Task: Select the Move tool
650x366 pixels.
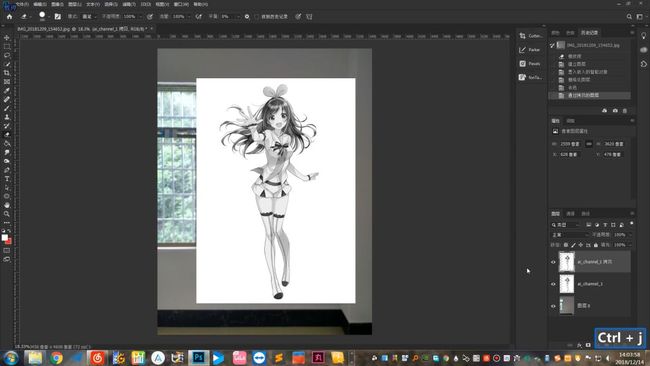Action: pos(7,38)
